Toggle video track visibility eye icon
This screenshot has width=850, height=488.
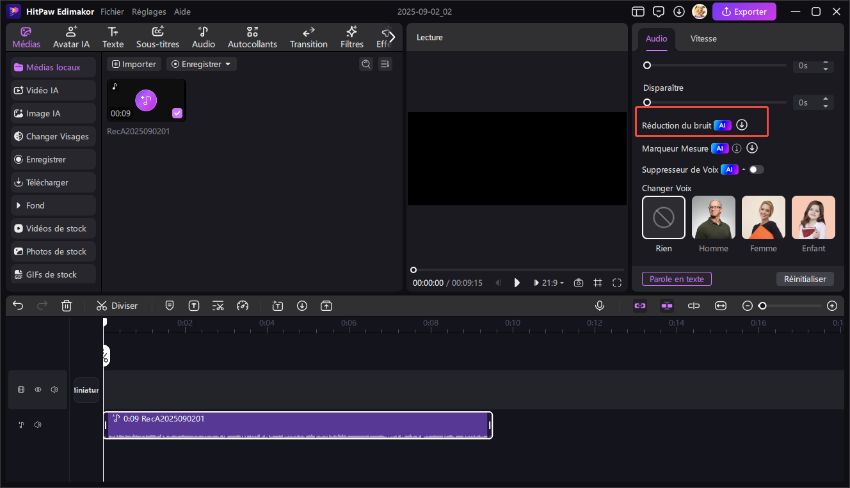[38, 389]
